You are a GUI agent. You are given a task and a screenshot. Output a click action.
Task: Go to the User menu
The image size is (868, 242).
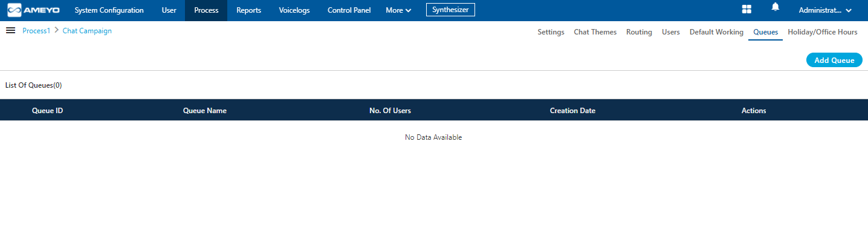tap(169, 10)
